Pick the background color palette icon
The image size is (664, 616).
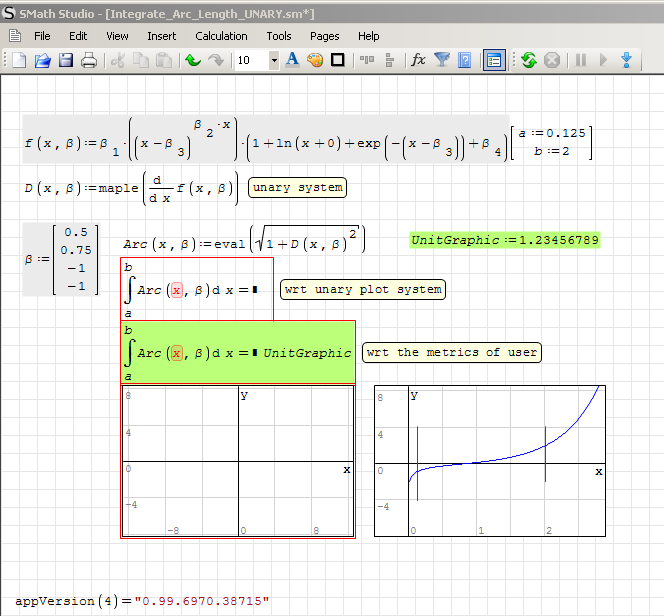pyautogui.click(x=315, y=60)
